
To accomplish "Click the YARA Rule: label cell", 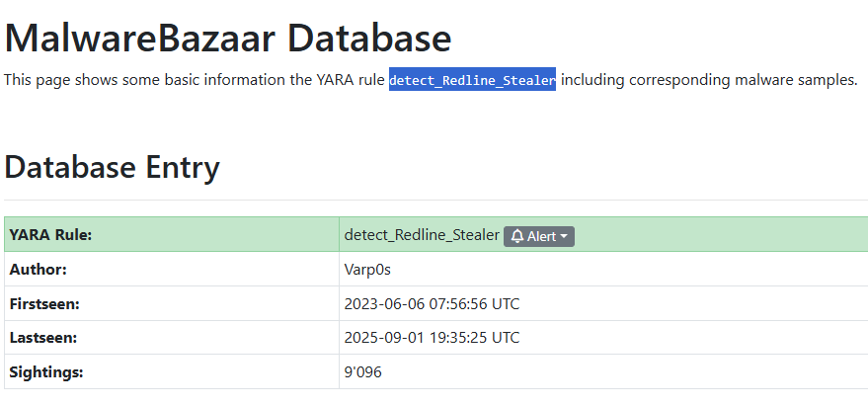I will pos(172,234).
